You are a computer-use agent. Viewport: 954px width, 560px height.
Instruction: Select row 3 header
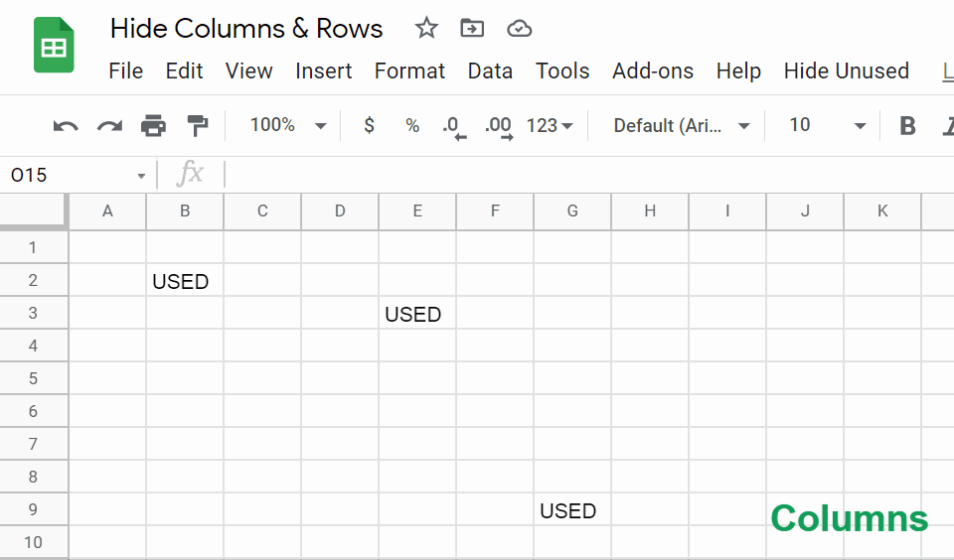(x=34, y=313)
